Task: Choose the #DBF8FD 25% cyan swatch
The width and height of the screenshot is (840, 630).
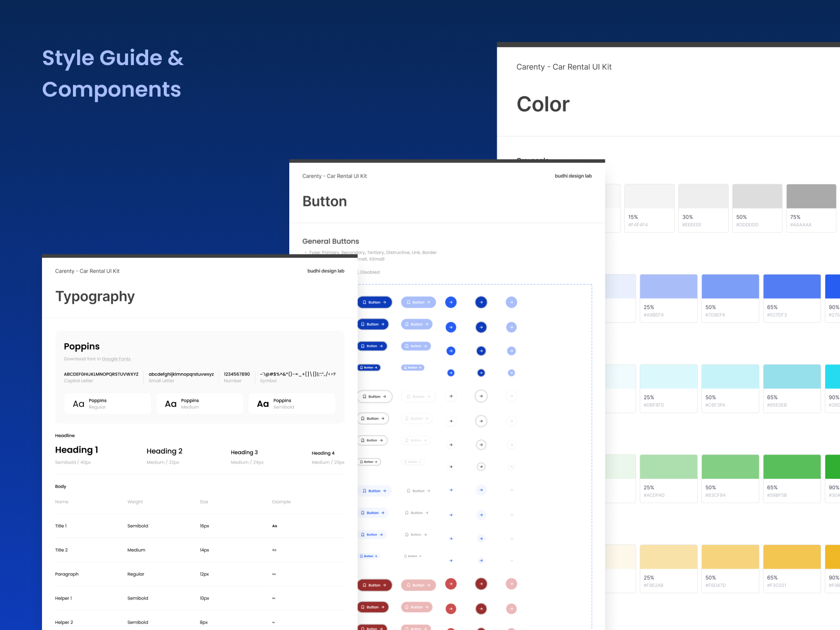Action: [x=668, y=388]
